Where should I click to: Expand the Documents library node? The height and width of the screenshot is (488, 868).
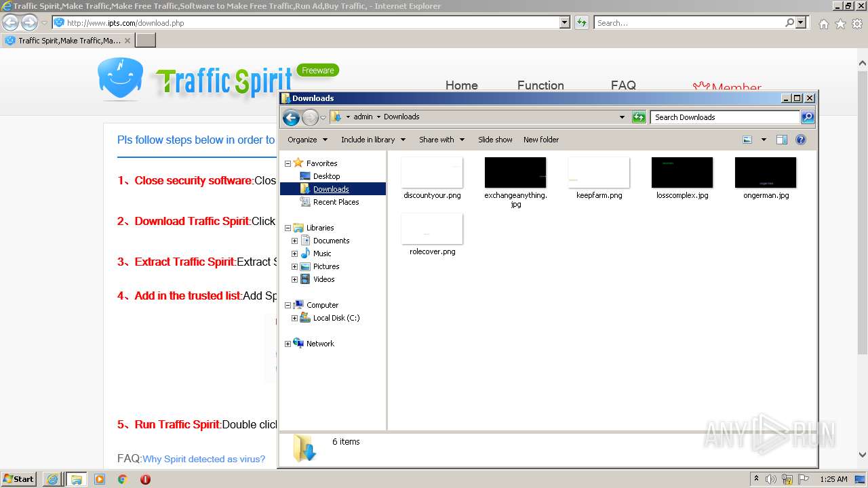[294, 241]
